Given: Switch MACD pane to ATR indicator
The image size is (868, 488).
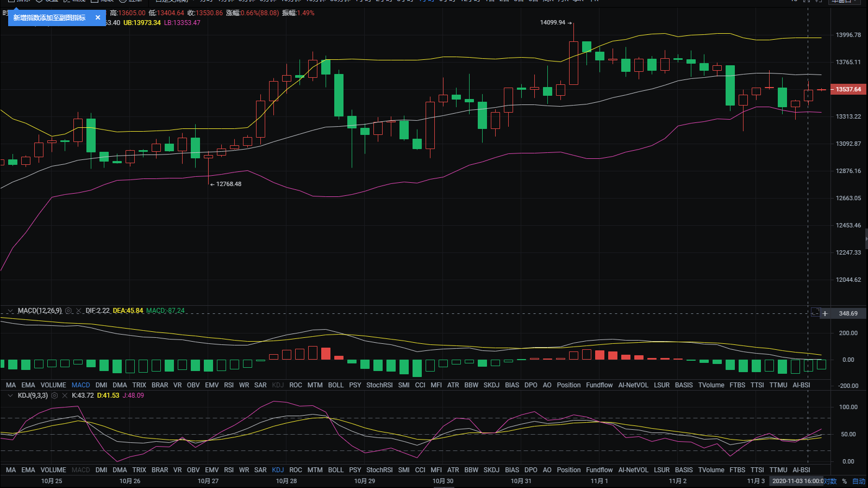Looking at the screenshot, I should click(453, 385).
